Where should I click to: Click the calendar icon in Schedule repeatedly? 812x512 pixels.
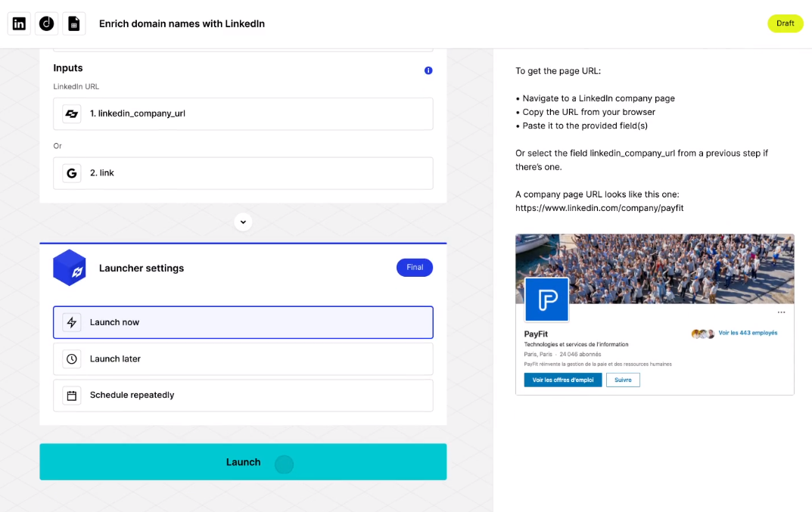(x=72, y=395)
